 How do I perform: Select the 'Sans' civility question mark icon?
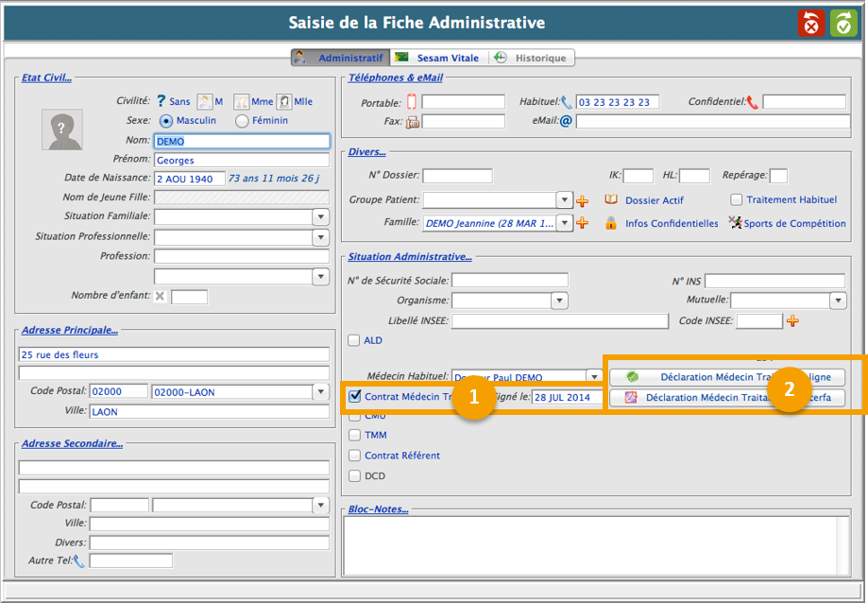[x=162, y=101]
